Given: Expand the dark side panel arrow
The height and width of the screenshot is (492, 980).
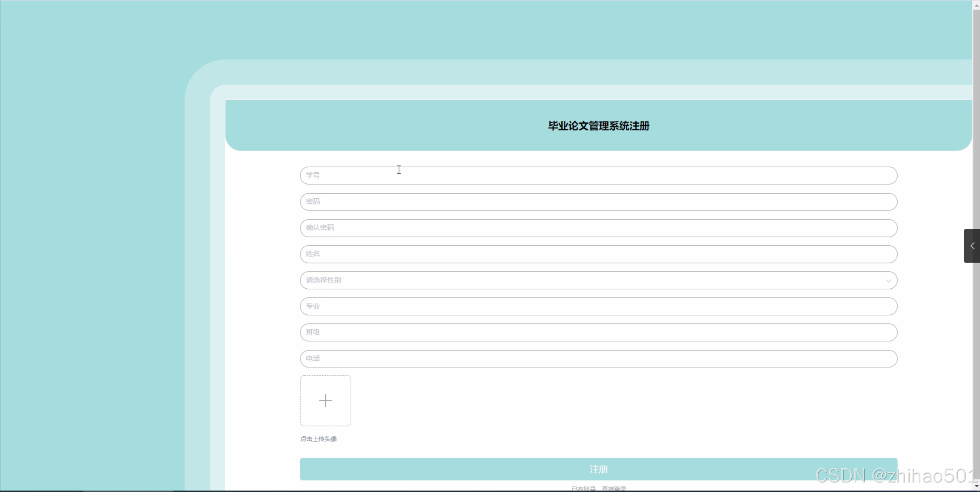Looking at the screenshot, I should coord(972,246).
